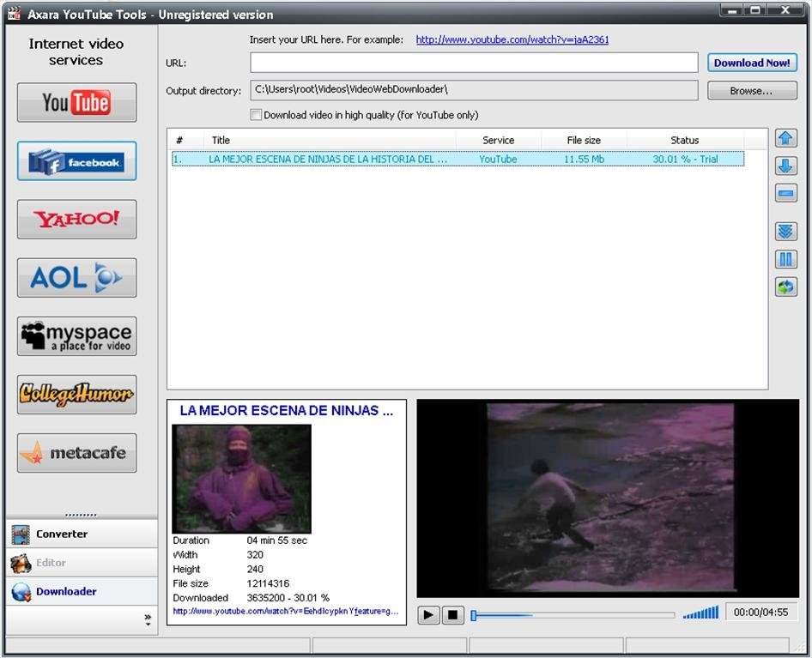Viewport: 812px width, 658px height.
Task: Click the Duration value 04 min 55 sec
Action: (x=277, y=540)
